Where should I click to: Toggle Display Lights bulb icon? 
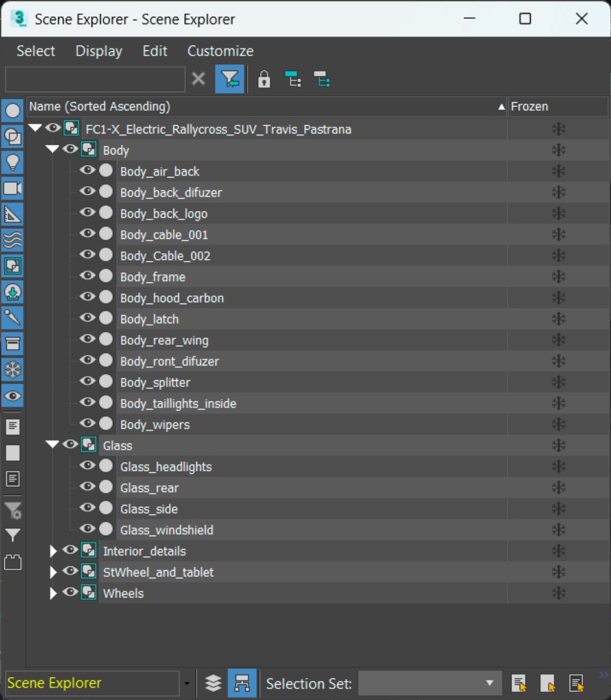click(12, 162)
